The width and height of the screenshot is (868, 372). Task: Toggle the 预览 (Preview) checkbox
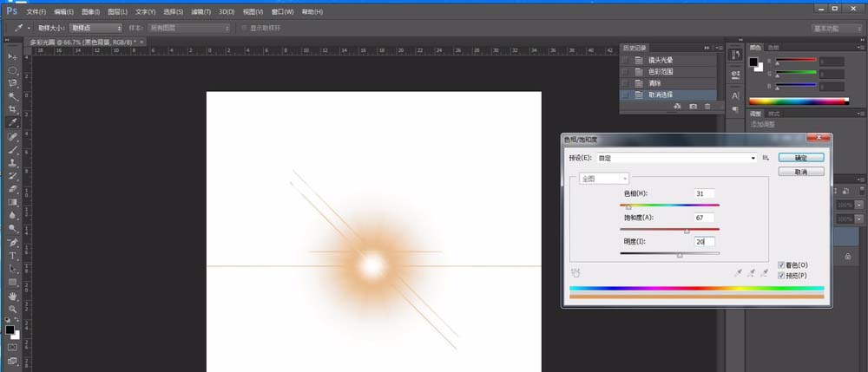(782, 275)
